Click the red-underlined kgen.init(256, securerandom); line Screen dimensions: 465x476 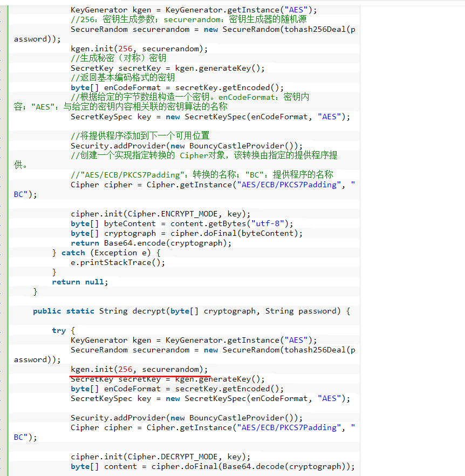[x=139, y=370]
